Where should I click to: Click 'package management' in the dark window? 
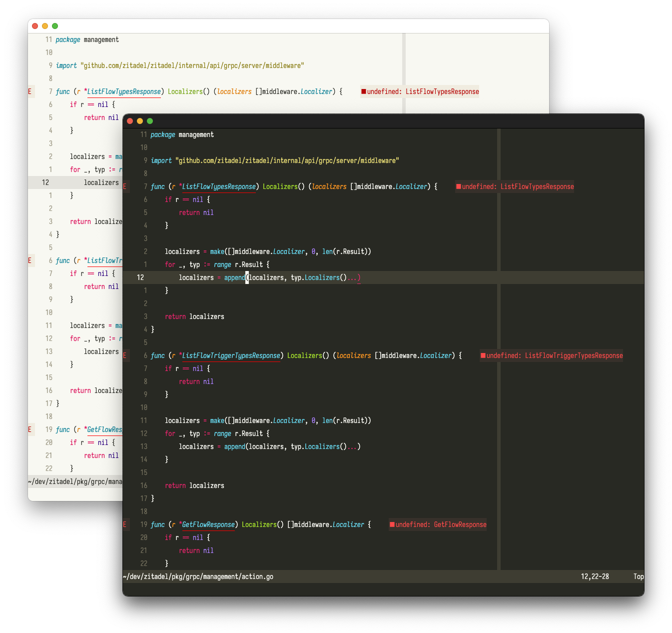182,134
